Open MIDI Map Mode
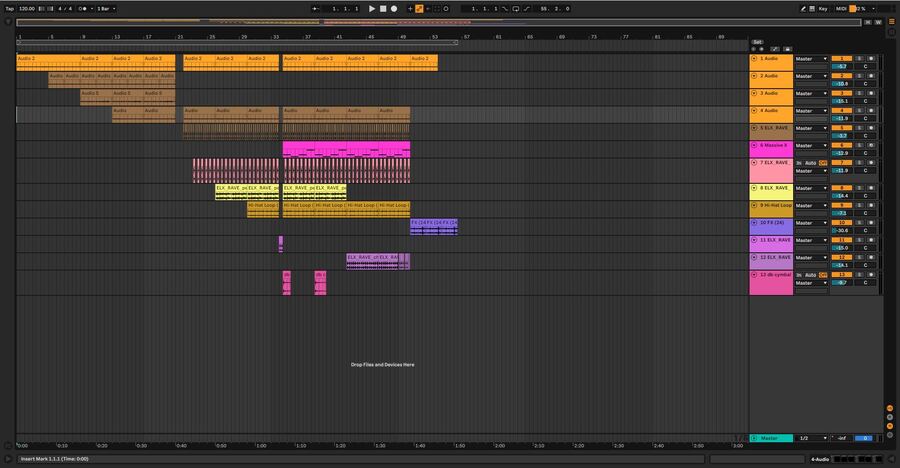The width and height of the screenshot is (900, 468). [841, 9]
